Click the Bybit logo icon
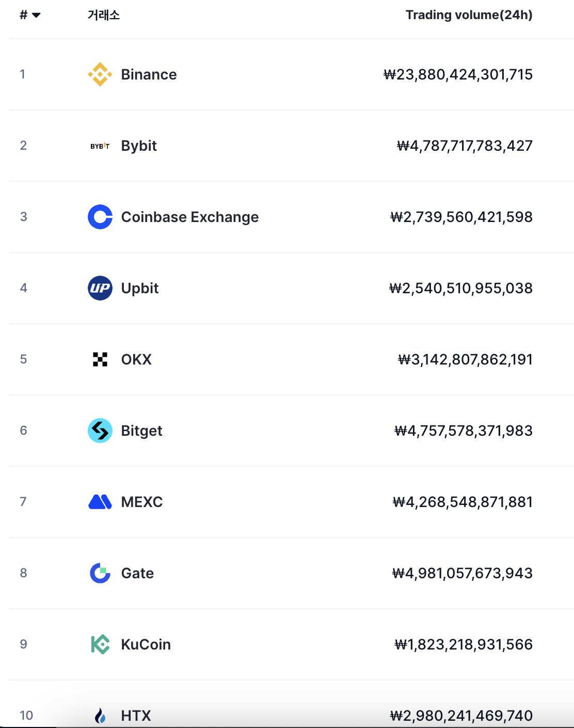 pyautogui.click(x=100, y=146)
